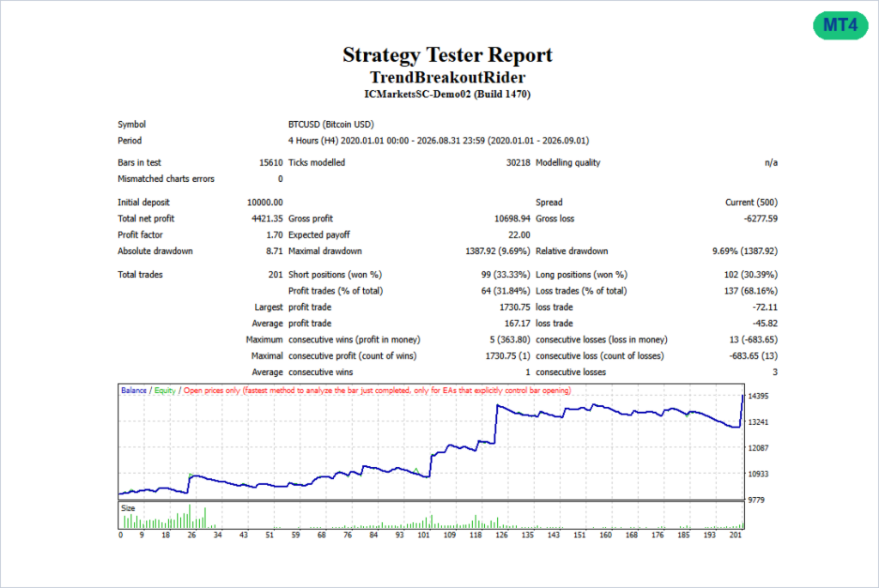Image resolution: width=879 pixels, height=588 pixels.
Task: Click the Mismatched charts errors label
Action: [x=166, y=179]
